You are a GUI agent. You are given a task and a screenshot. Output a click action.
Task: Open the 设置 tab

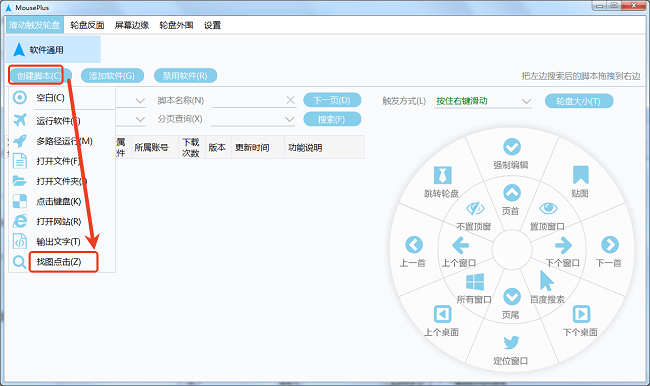coord(212,25)
